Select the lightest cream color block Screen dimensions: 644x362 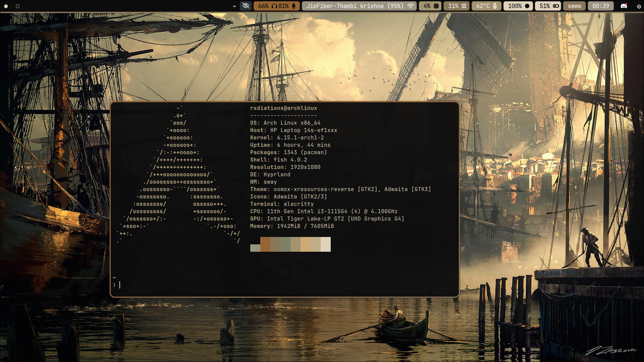click(326, 244)
